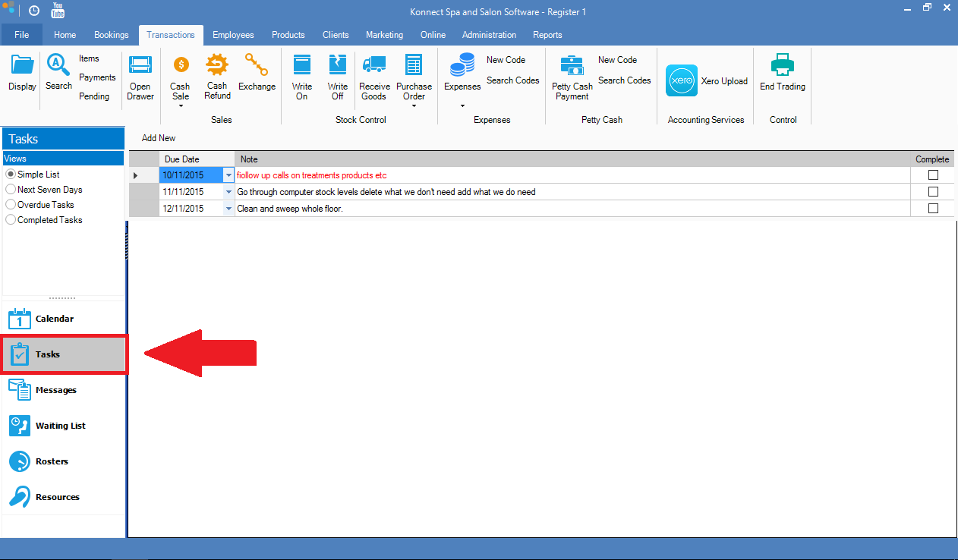Click Add New task button
This screenshot has height=560, width=958.
tap(159, 138)
